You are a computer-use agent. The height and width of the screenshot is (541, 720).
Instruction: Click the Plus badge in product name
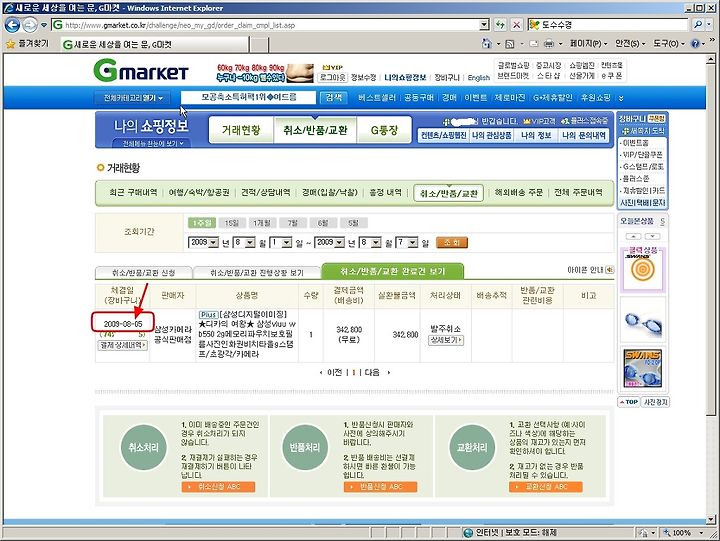[x=208, y=315]
